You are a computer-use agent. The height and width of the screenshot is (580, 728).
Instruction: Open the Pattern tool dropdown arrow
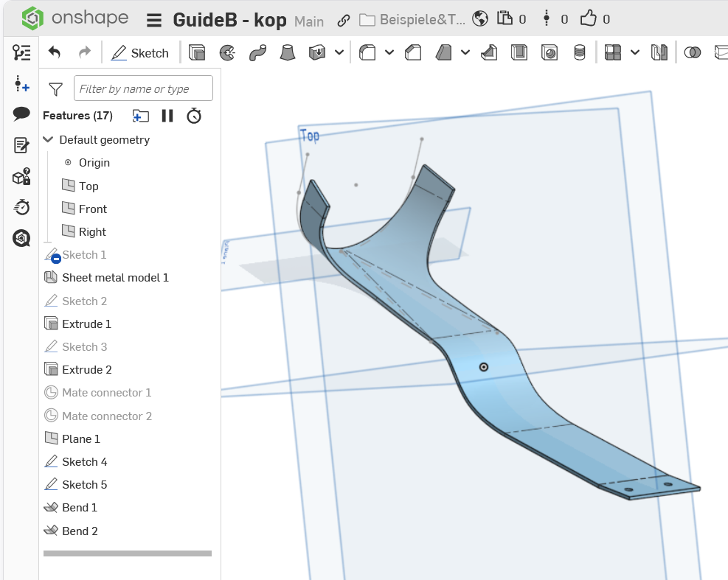(x=635, y=52)
